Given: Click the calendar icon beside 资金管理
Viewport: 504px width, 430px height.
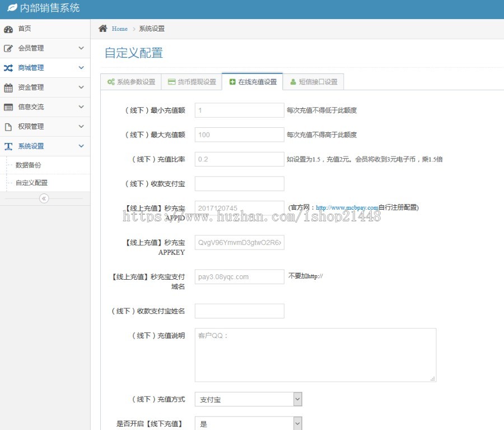Looking at the screenshot, I should tap(8, 88).
